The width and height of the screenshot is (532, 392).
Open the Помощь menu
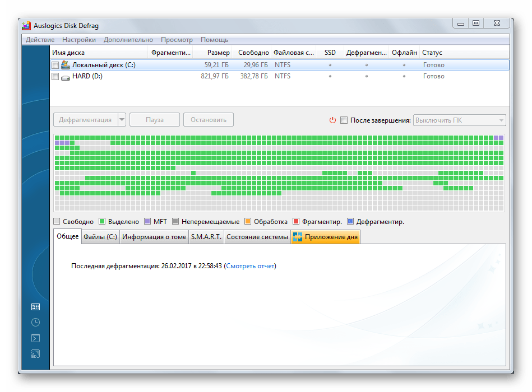click(x=215, y=40)
